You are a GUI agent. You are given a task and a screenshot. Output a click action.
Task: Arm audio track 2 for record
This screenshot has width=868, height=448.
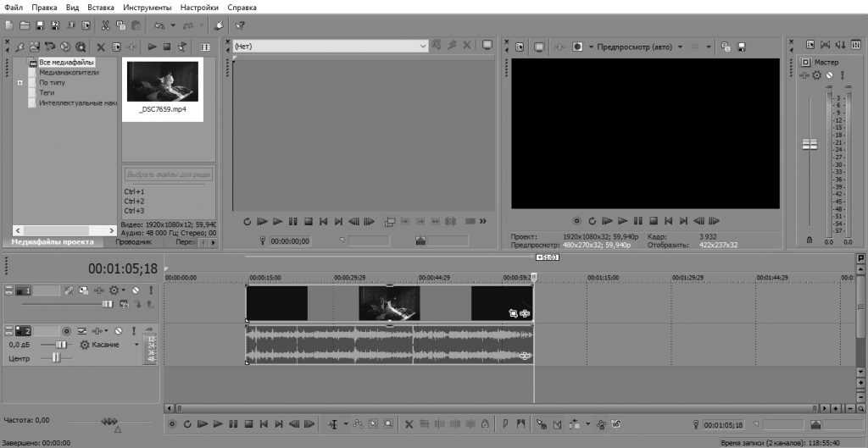pyautogui.click(x=66, y=331)
